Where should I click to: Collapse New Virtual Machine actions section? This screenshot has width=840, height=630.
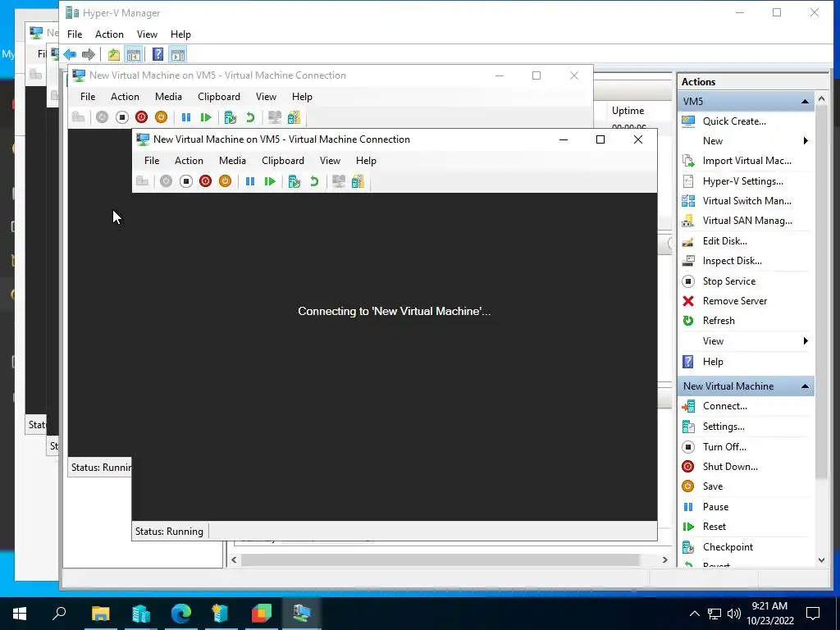(805, 386)
